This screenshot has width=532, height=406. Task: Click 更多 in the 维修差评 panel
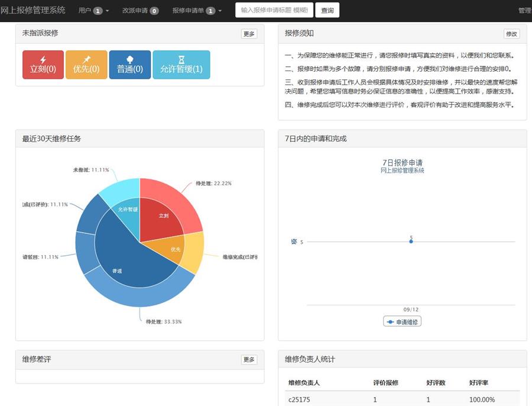[x=249, y=359]
